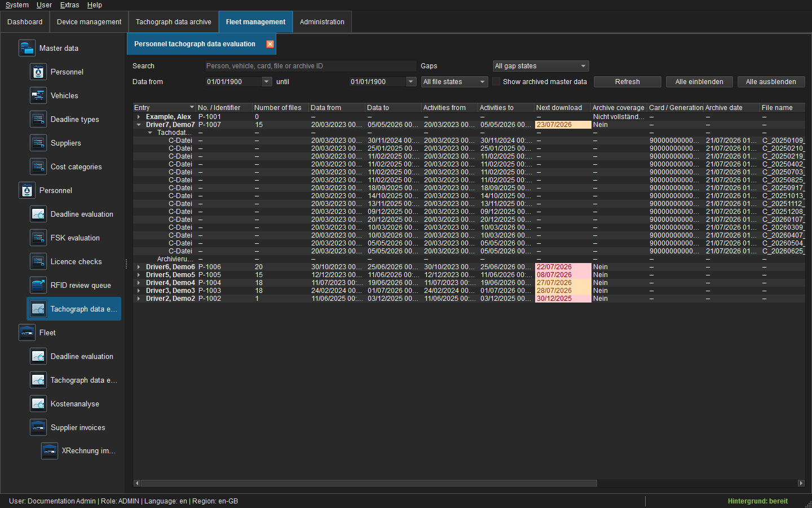Switch to the Dashboard tab

(x=25, y=22)
